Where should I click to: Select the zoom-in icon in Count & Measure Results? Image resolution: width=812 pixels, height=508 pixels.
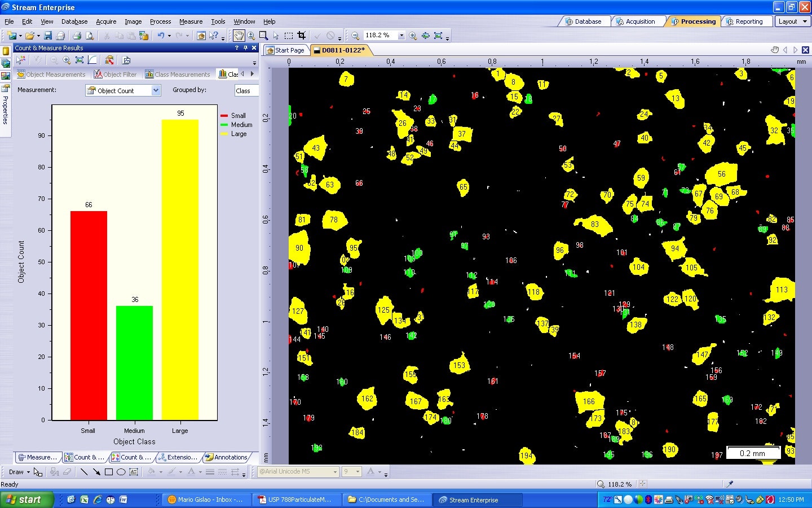coord(67,60)
